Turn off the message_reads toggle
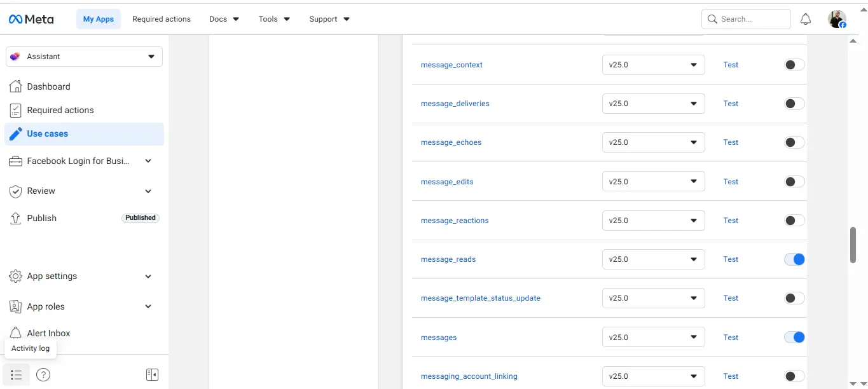Screen dimensions: 868x389 point(794,259)
